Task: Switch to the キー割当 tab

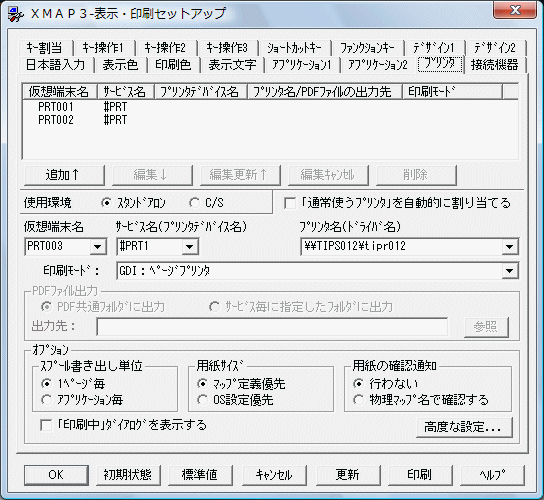Action: [45, 48]
